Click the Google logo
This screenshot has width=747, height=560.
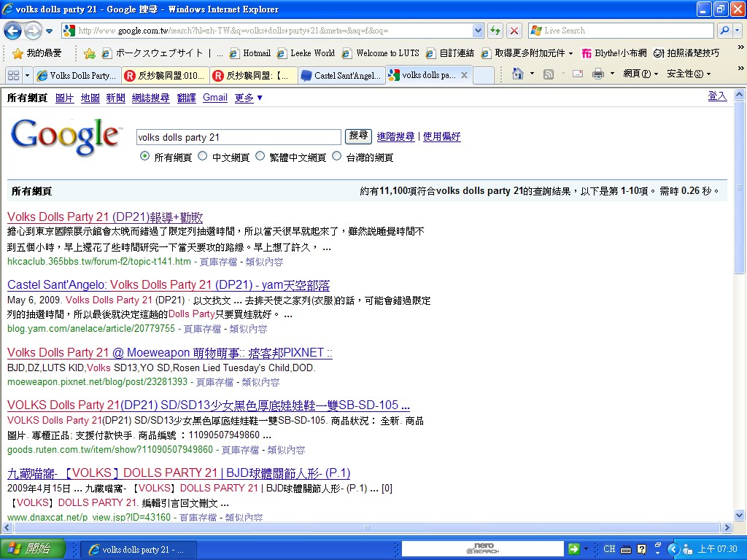[x=65, y=136]
